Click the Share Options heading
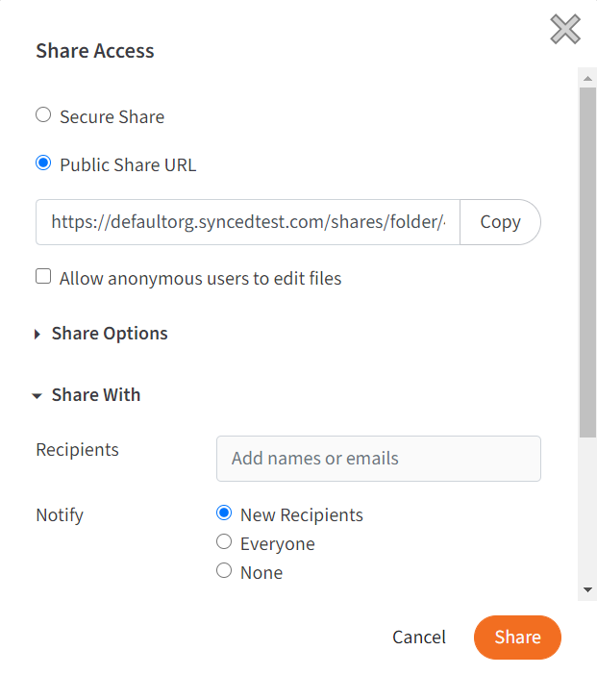This screenshot has height=700, width=597. click(x=110, y=334)
